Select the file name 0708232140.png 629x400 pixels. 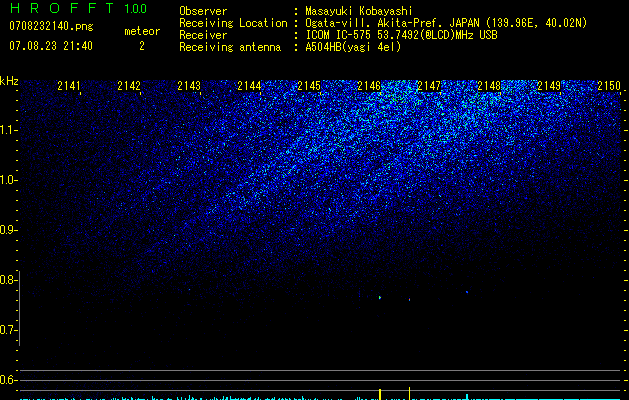click(x=51, y=26)
